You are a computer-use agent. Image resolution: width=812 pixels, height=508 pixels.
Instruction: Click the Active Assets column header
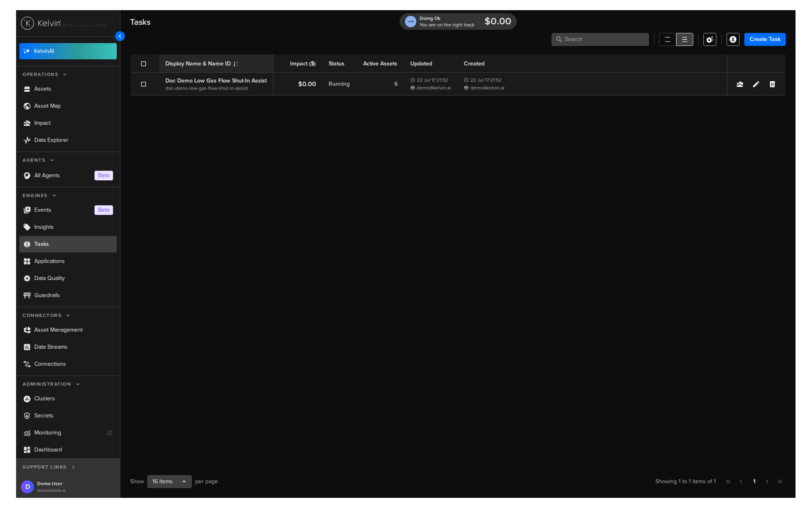click(380, 64)
